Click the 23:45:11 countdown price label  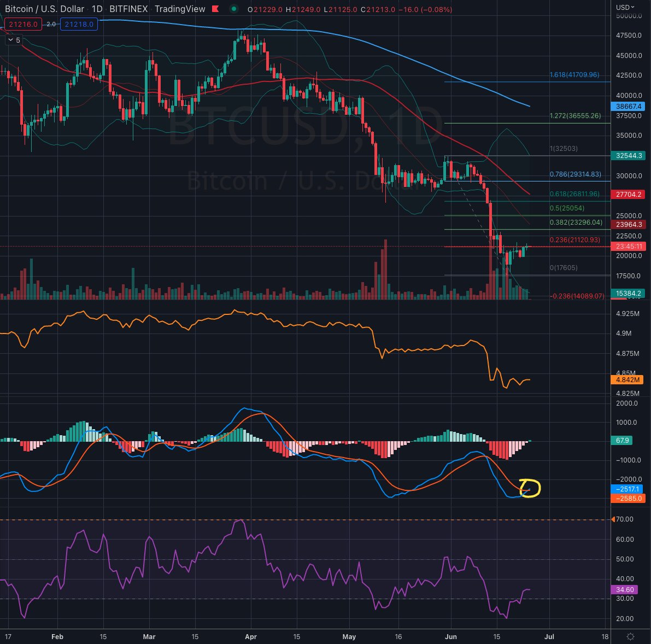630,246
